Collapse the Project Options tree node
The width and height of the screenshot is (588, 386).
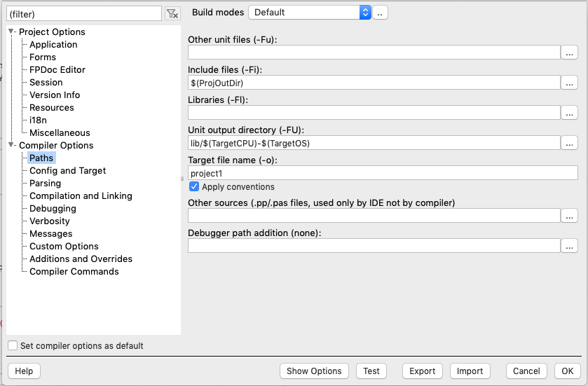pyautogui.click(x=11, y=32)
